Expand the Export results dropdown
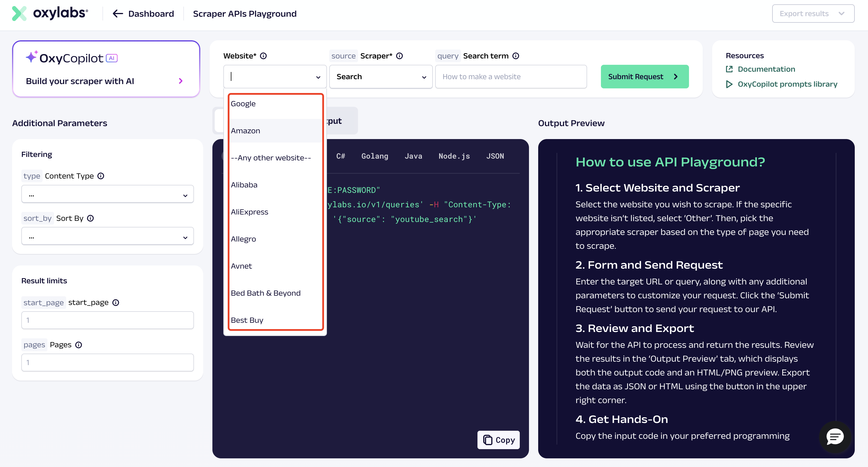The height and width of the screenshot is (467, 868). click(813, 14)
